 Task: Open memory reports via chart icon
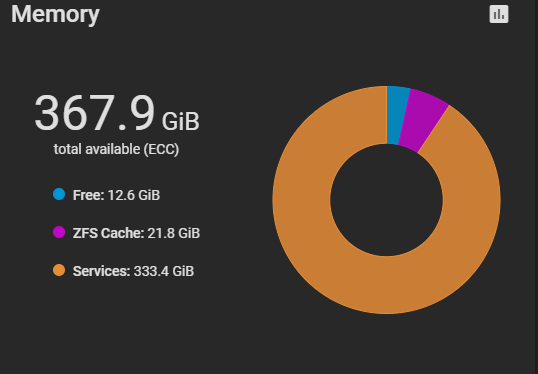(499, 14)
